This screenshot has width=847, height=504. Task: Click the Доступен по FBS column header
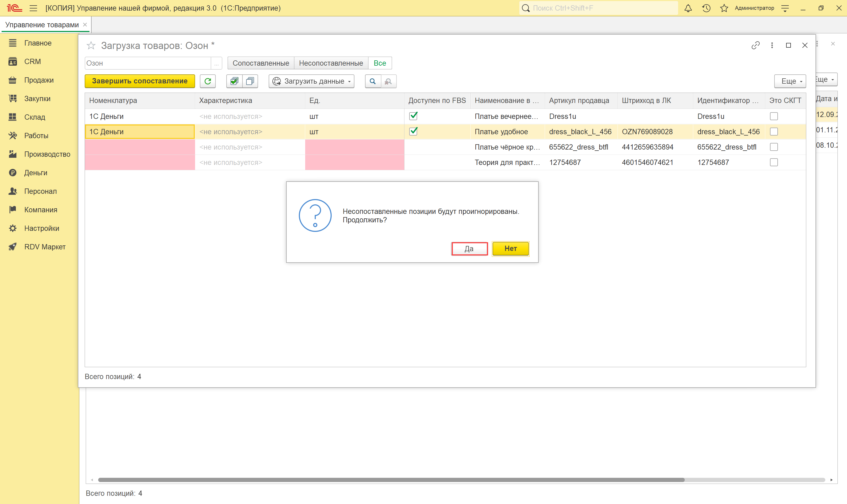pyautogui.click(x=437, y=101)
